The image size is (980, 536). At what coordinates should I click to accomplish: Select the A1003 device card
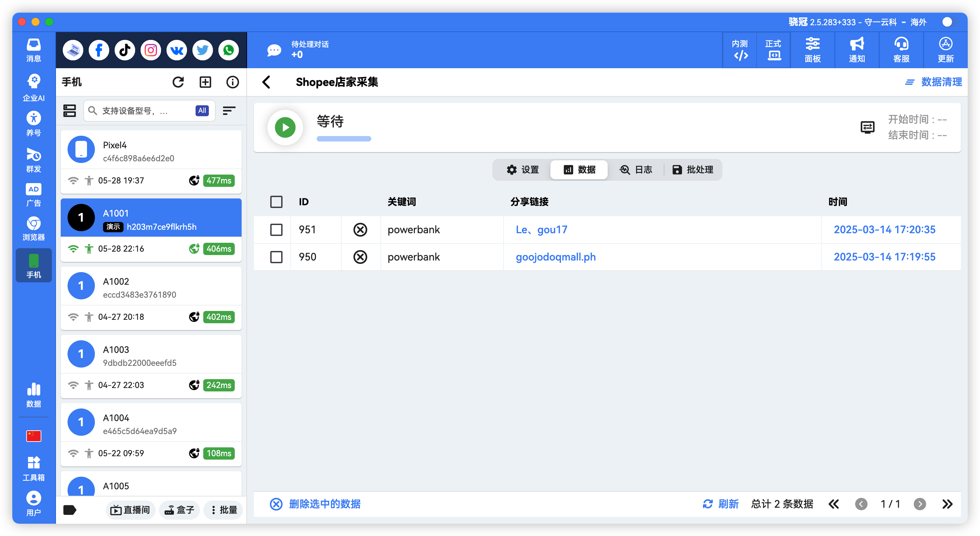tap(151, 367)
